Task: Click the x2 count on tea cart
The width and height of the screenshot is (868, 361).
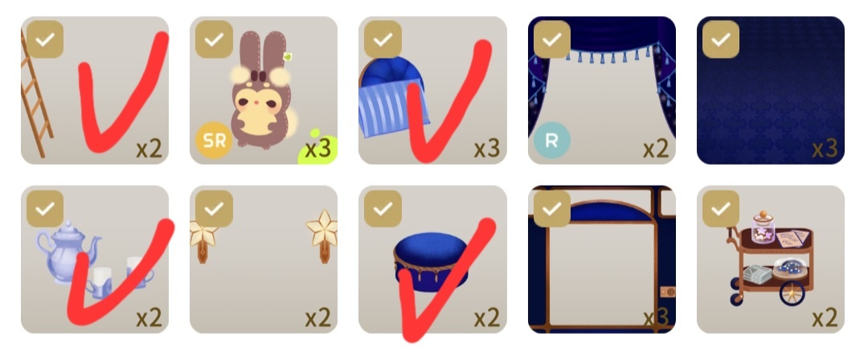Action: pos(825,318)
